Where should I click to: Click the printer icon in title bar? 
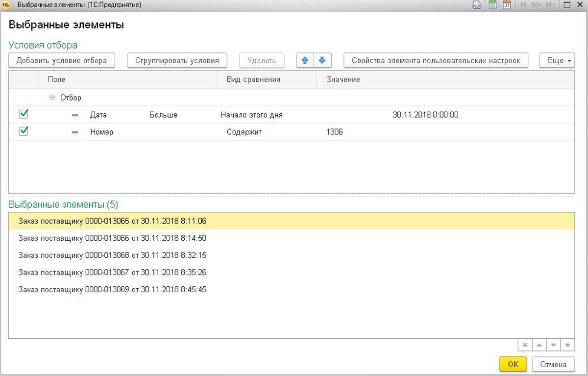477,5
